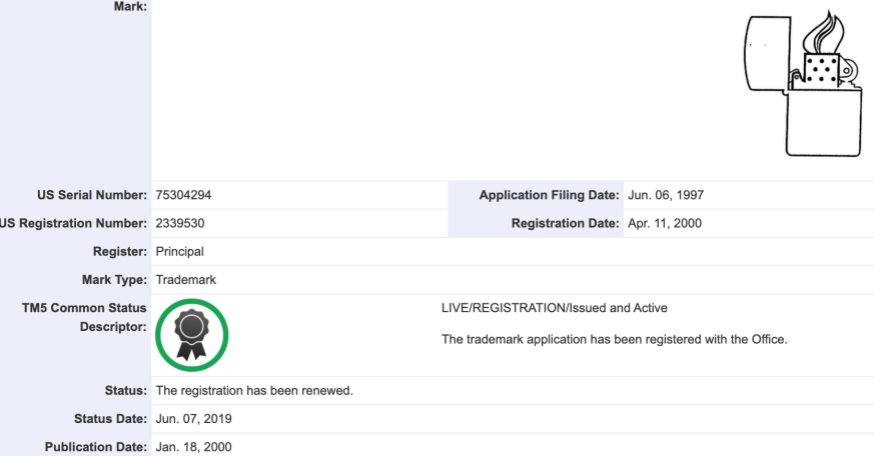Click the 'Status:' label

[126, 391]
